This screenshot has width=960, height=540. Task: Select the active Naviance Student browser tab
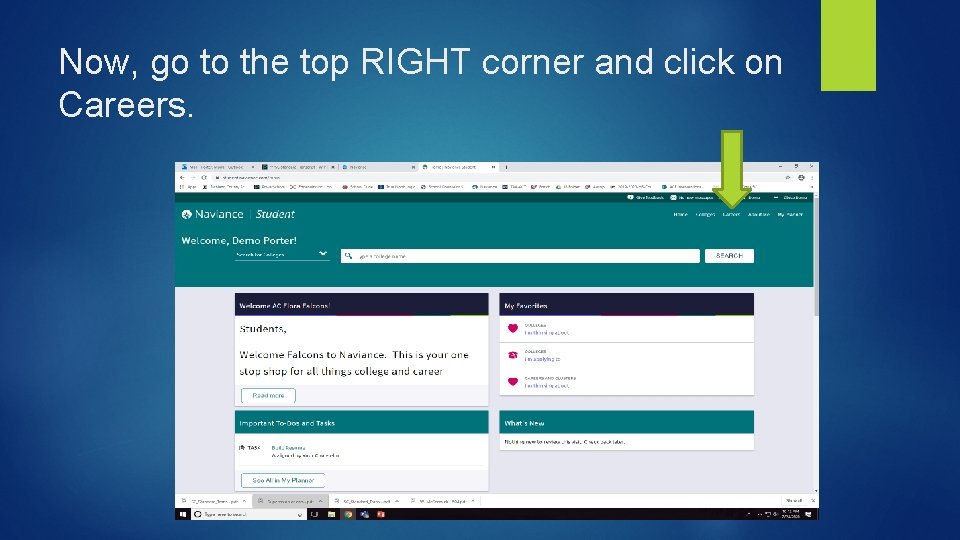459,167
